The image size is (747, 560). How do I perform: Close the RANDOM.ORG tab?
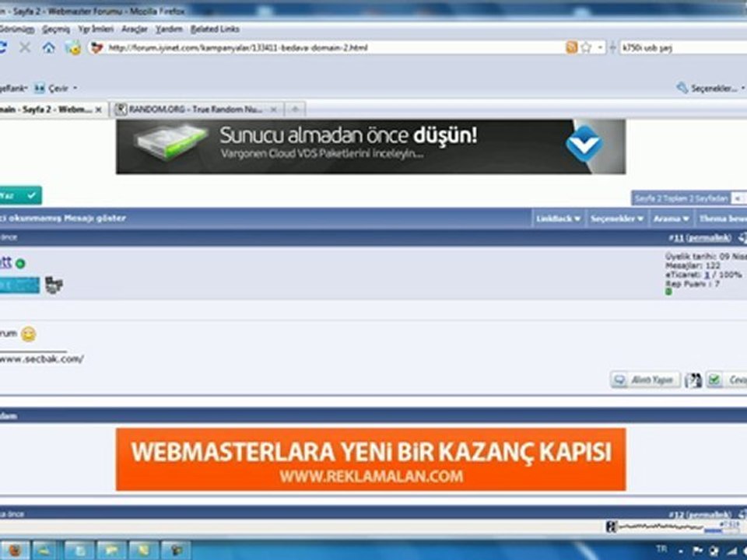coord(273,110)
